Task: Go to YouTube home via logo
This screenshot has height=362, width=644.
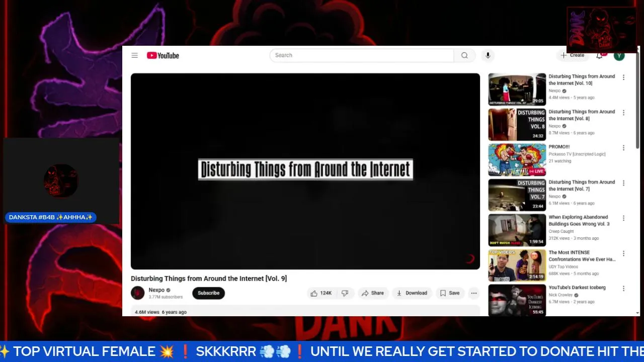Action: (163, 55)
